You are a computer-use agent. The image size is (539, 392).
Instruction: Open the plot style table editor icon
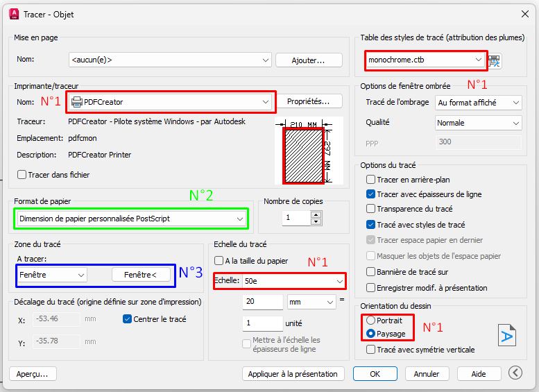pos(495,61)
